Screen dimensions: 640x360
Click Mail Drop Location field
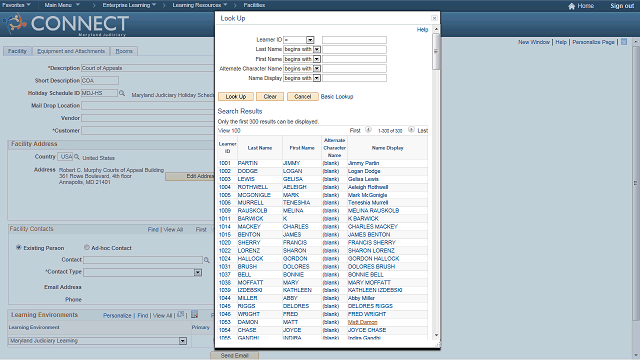coord(148,106)
